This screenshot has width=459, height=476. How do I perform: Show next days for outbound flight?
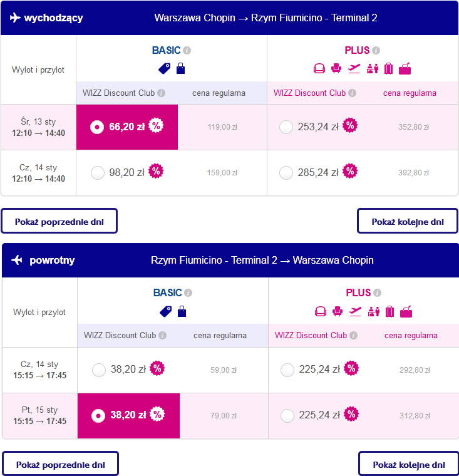408,221
